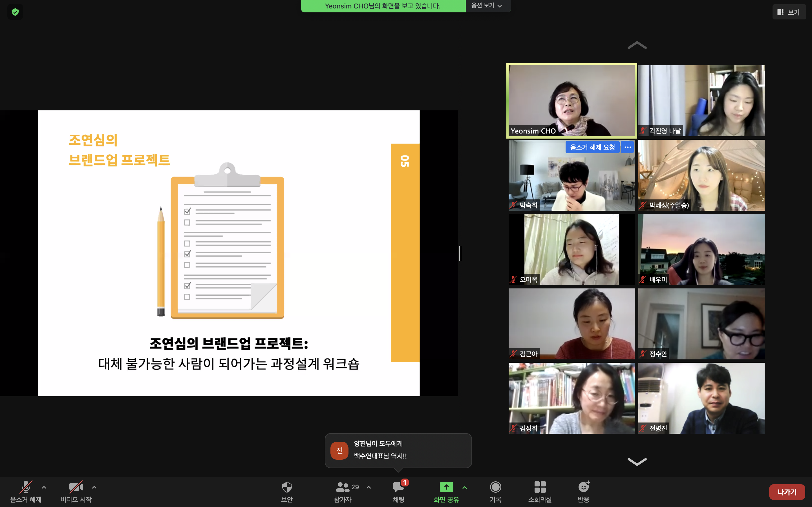Start video with 비디오 시작 toggle

76,487
